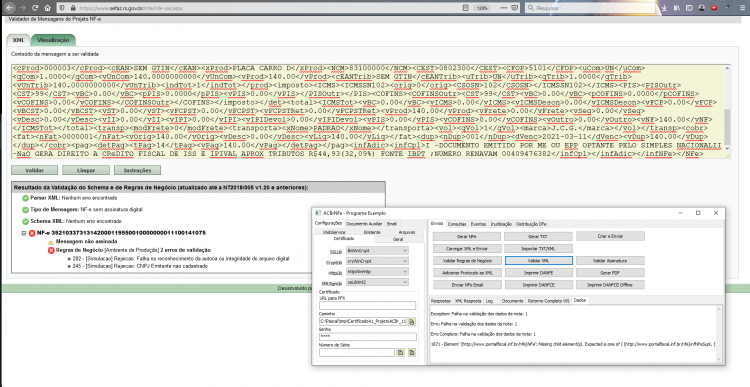Open the Email tab in ACBrNFe

point(392,224)
